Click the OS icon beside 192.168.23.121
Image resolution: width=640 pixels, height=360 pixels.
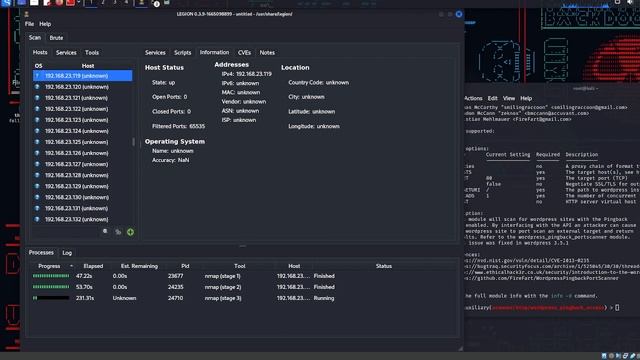(37, 98)
